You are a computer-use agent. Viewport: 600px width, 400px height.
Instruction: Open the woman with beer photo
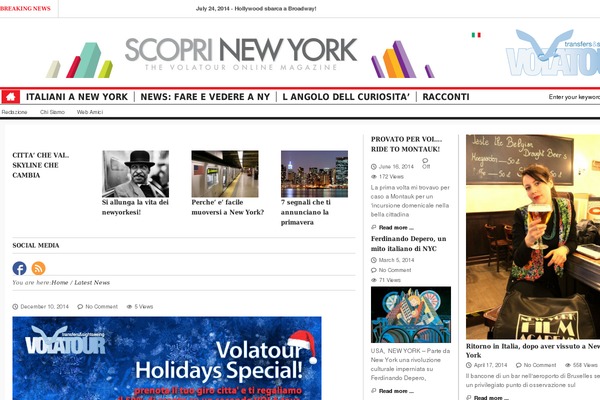533,237
